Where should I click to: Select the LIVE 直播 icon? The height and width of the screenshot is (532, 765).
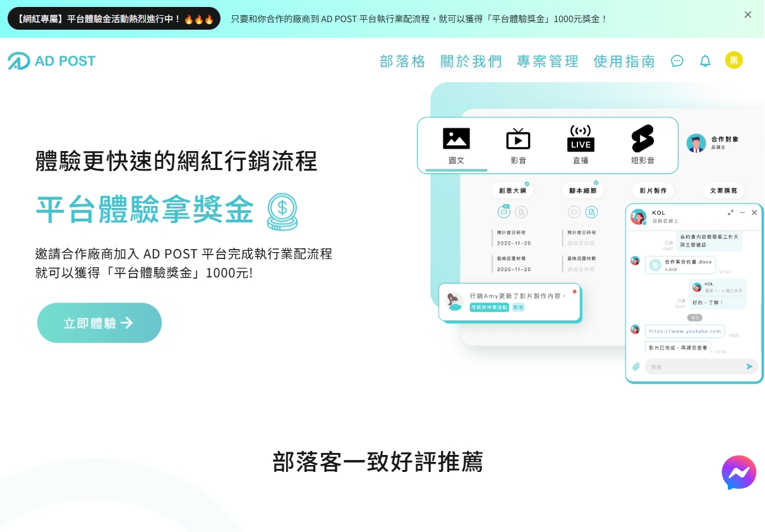pos(581,138)
